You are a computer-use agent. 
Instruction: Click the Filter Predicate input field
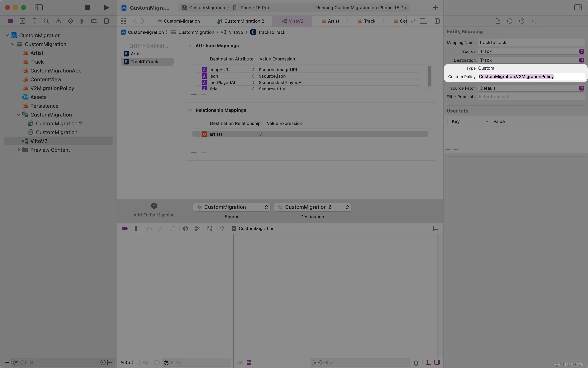(x=531, y=97)
